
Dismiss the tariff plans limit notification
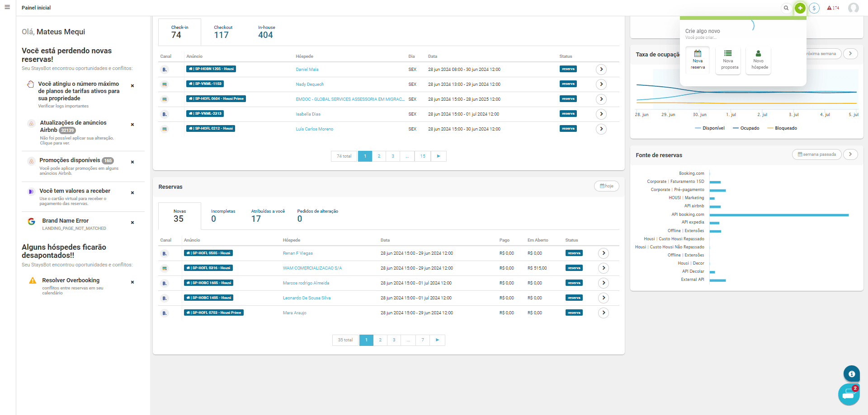pyautogui.click(x=132, y=86)
